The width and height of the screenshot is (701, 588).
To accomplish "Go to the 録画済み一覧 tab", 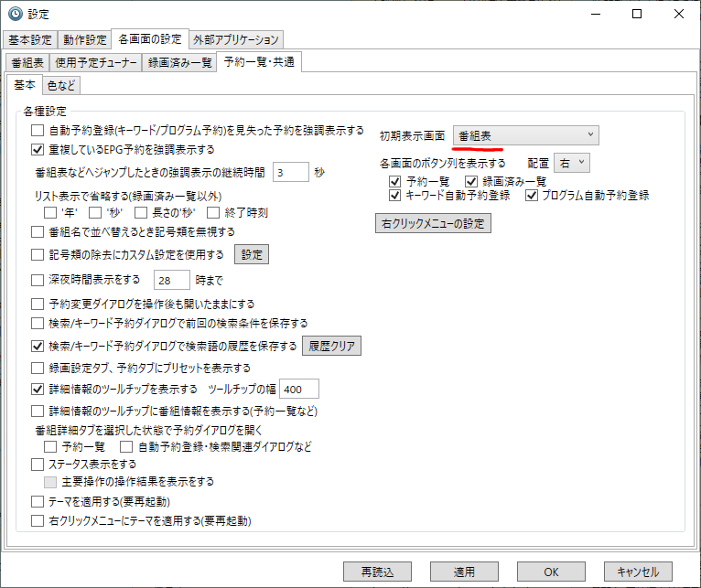I will point(179,62).
